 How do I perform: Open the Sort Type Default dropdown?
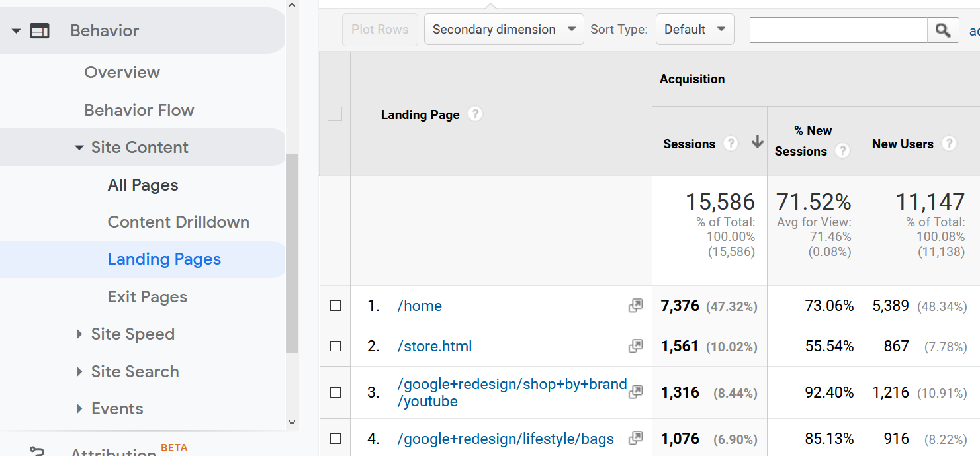click(x=695, y=29)
